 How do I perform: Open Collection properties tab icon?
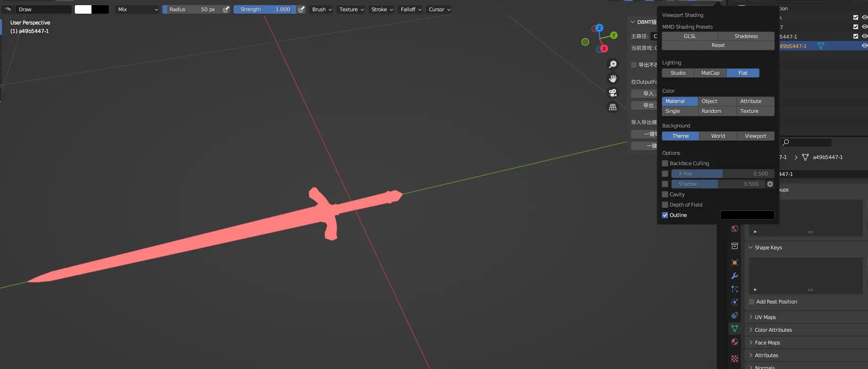(x=735, y=246)
